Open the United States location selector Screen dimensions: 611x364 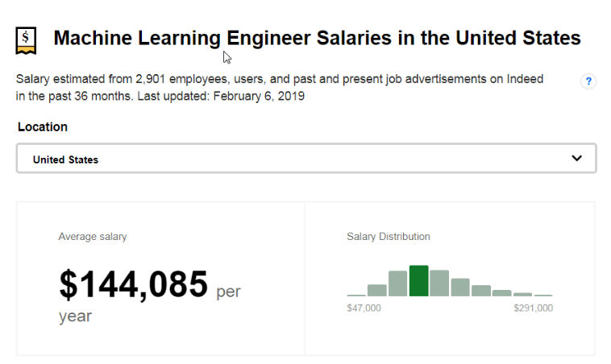pyautogui.click(x=306, y=158)
